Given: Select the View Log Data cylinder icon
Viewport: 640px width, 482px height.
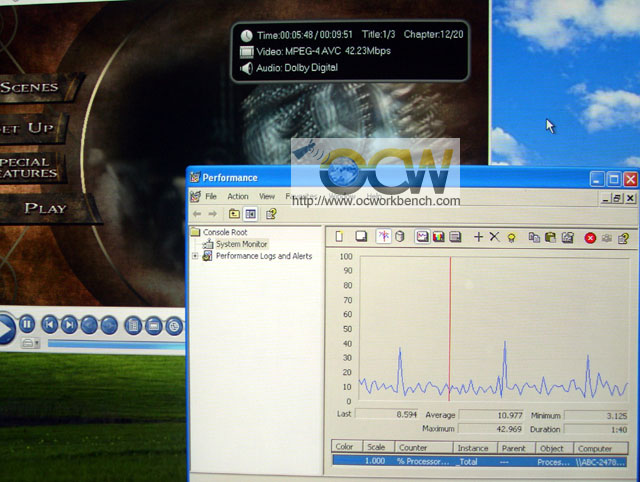Looking at the screenshot, I should click(400, 237).
